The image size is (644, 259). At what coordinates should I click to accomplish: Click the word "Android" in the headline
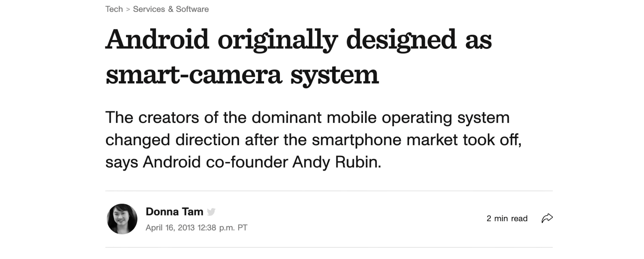157,39
